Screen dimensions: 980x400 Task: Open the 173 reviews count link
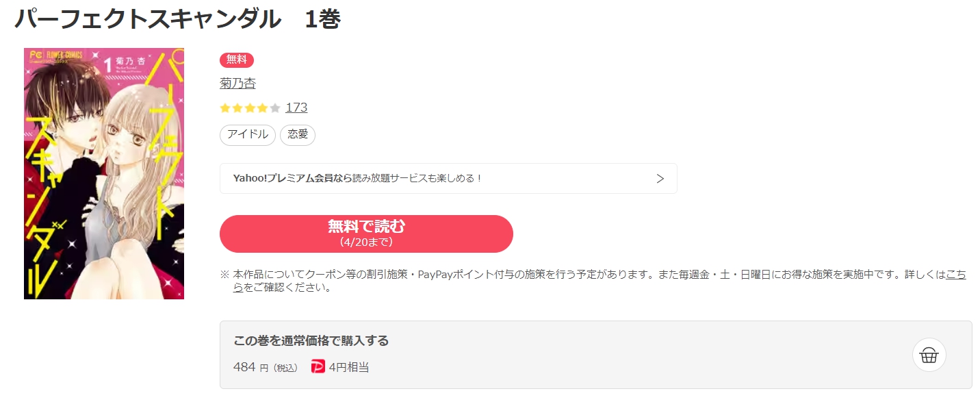296,108
